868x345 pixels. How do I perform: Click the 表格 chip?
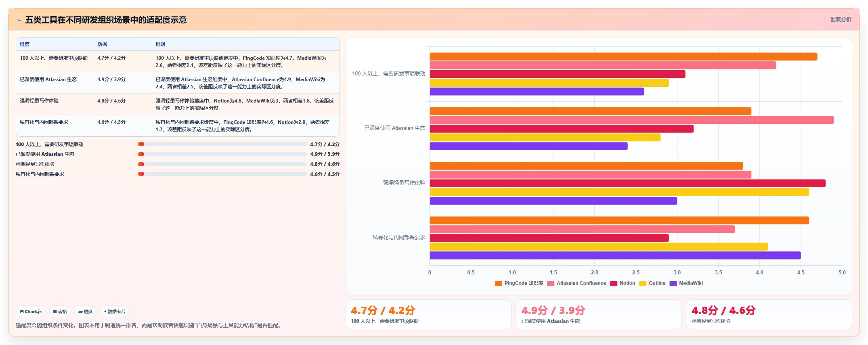point(60,312)
